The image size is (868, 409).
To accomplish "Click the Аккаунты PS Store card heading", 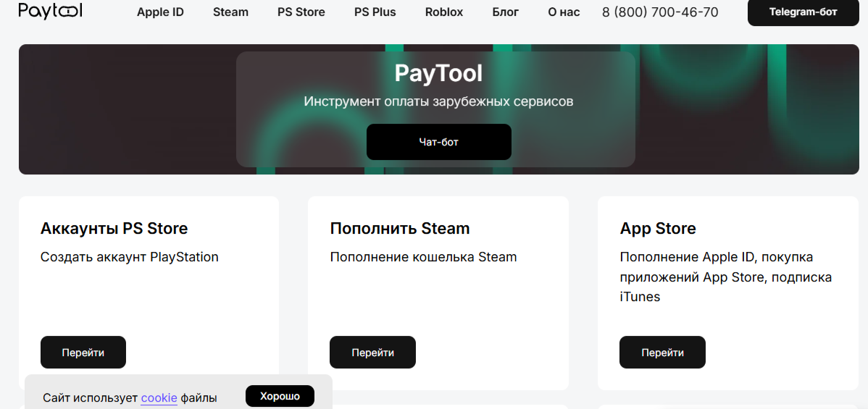I will point(114,229).
